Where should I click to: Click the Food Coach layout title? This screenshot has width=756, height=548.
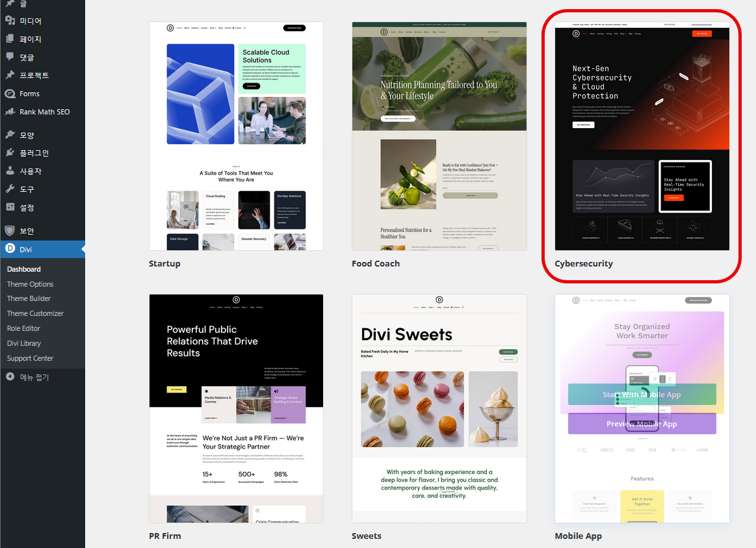[376, 264]
